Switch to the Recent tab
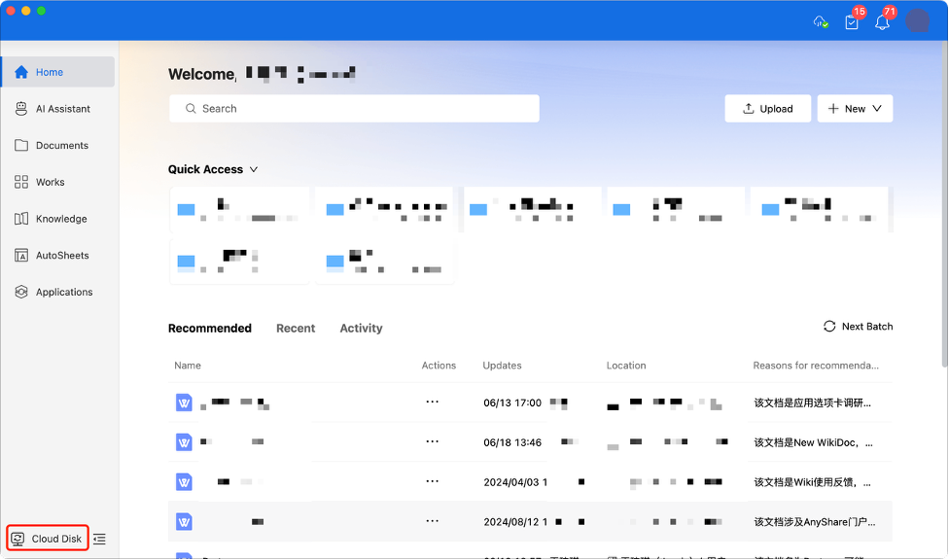949x560 pixels. [296, 329]
